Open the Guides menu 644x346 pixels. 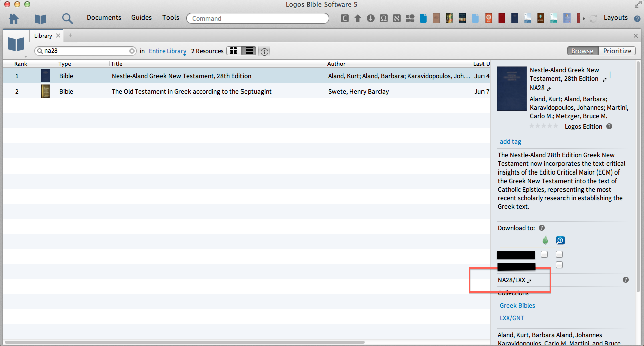pos(141,17)
